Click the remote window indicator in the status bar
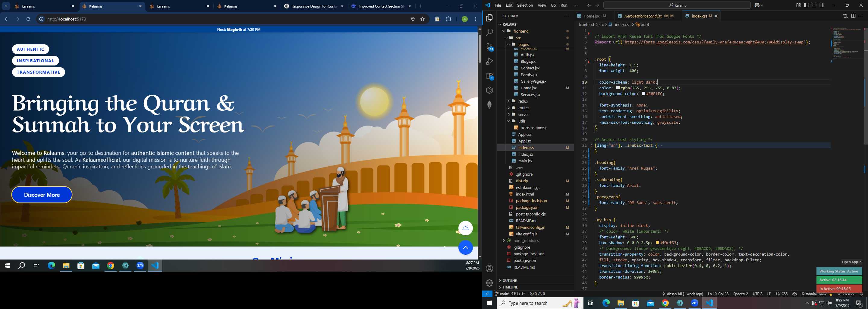 tap(487, 294)
